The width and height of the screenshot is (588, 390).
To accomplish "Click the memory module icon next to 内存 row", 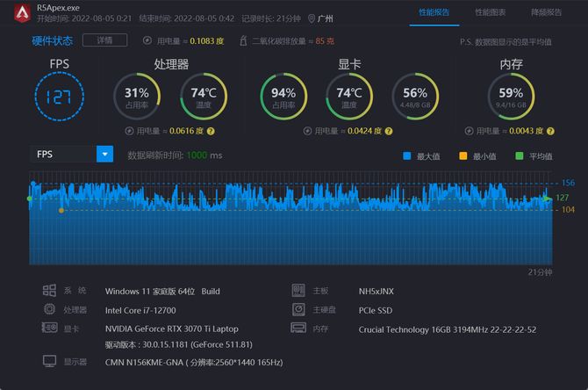I will pyautogui.click(x=298, y=328).
